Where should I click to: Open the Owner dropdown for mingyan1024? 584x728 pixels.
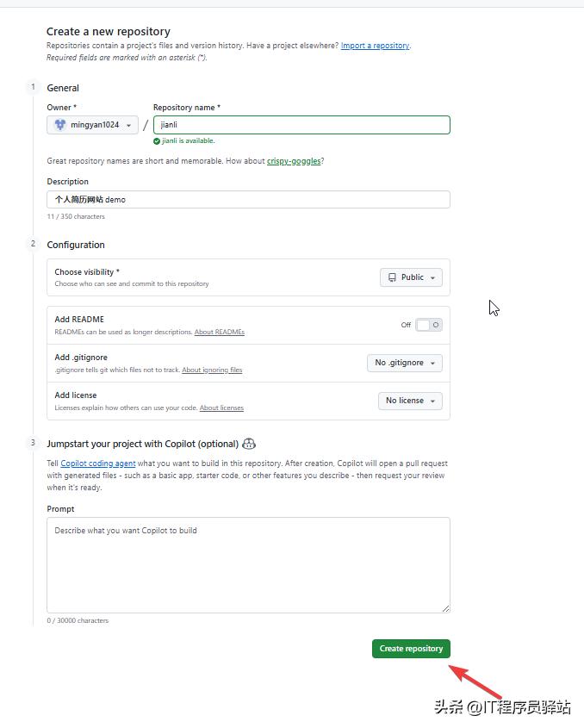[93, 125]
